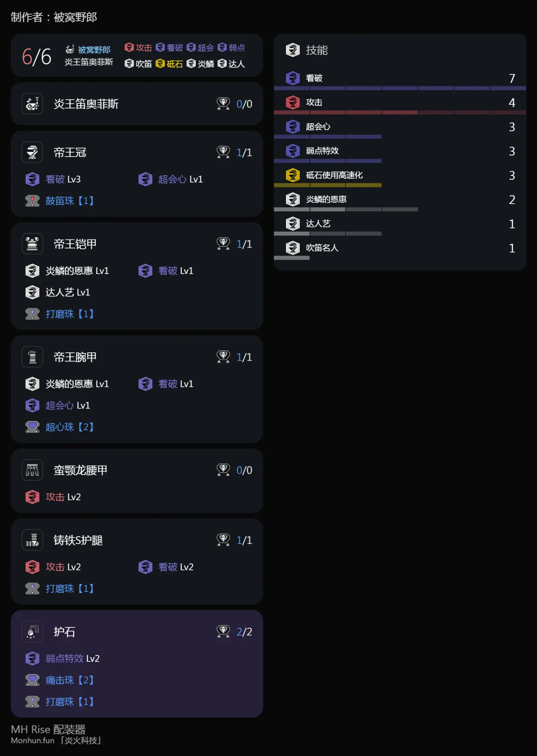Click the yellow 砥石使用高速化 skill icon
537x756 pixels.
[293, 175]
